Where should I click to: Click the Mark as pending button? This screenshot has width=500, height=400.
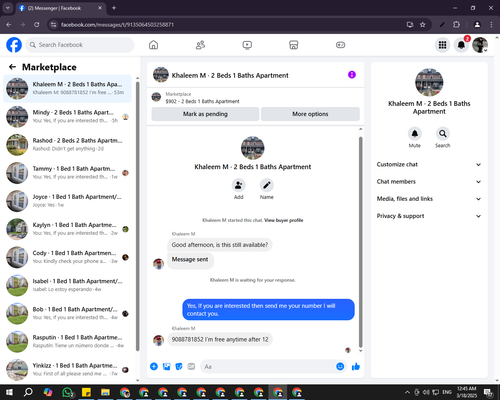pyautogui.click(x=205, y=114)
